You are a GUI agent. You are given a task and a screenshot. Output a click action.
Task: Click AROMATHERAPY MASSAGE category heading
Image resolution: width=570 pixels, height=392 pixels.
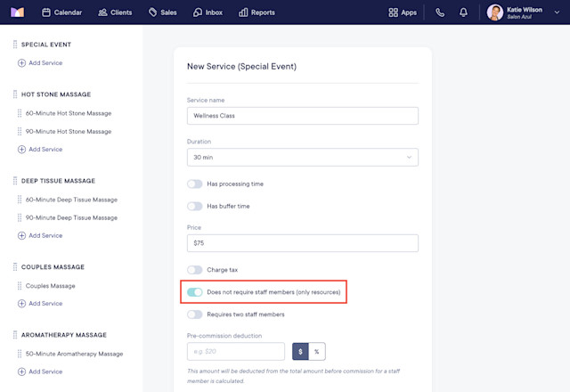pyautogui.click(x=64, y=335)
